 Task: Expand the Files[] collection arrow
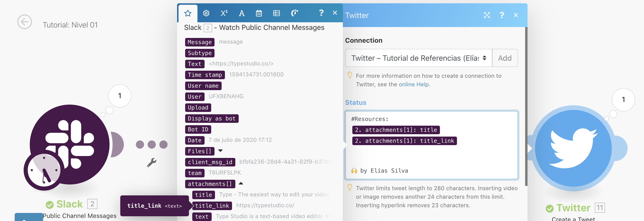220,151
